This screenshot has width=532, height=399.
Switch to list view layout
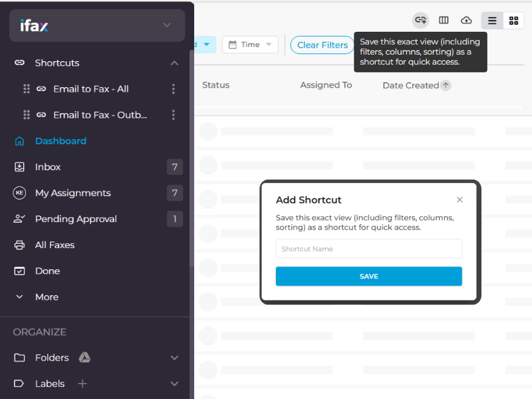(492, 20)
